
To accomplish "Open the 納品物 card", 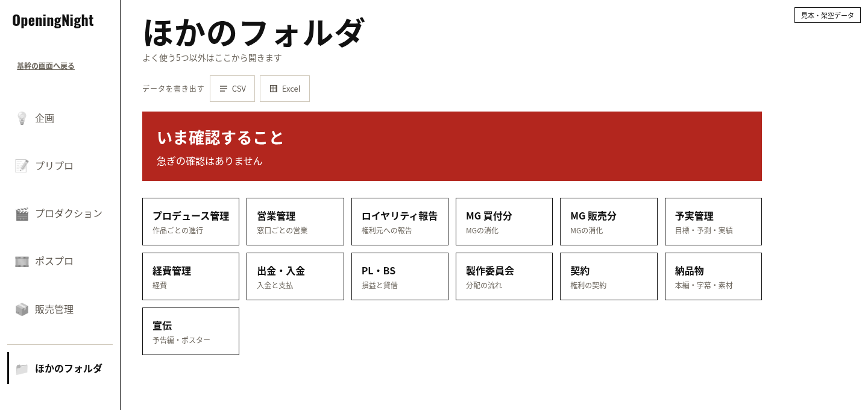I will click(x=713, y=276).
